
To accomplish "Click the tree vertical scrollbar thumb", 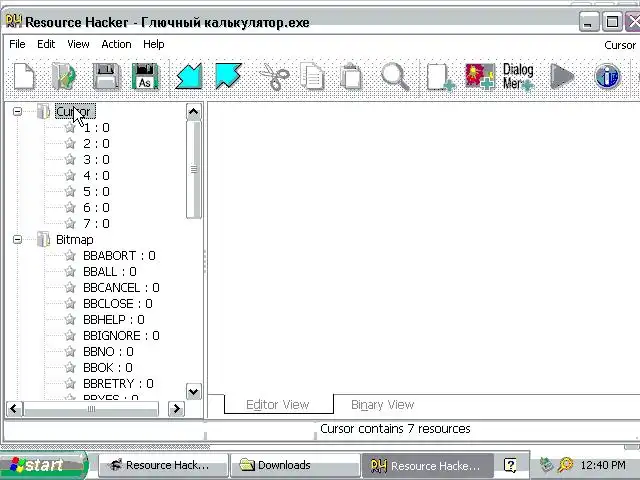I will 193,169.
